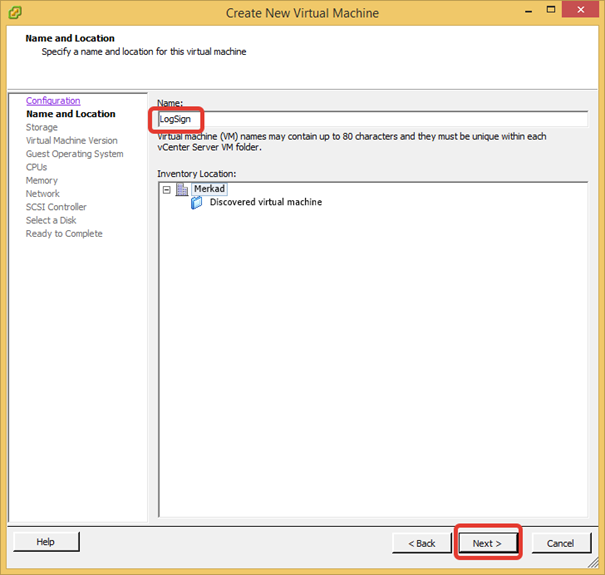Screen dimensions: 605x575
Task: Select the Merkad datacenter icon
Action: (x=182, y=189)
